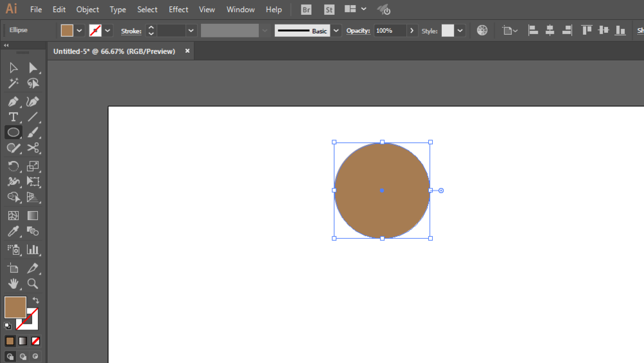This screenshot has height=363, width=644.
Task: Pick the Scissors tool
Action: (x=33, y=149)
